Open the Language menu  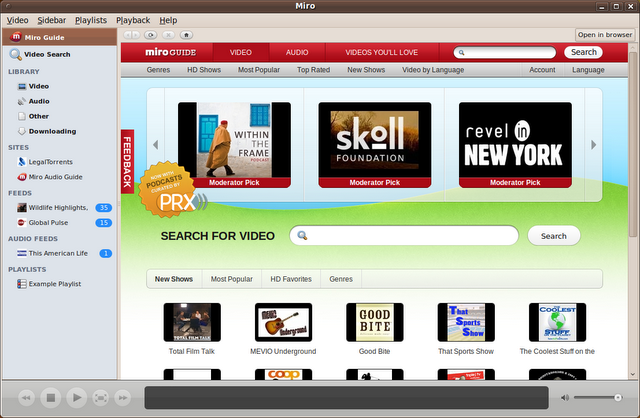(588, 70)
